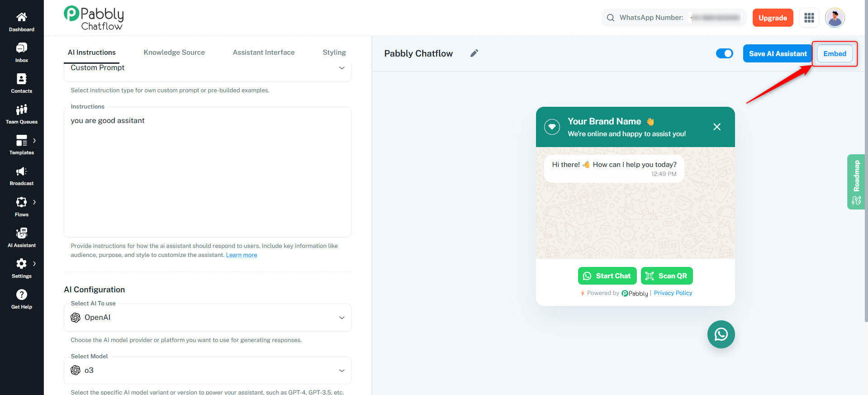The width and height of the screenshot is (868, 395).
Task: Open the Inbox sidebar icon
Action: pyautogui.click(x=22, y=48)
